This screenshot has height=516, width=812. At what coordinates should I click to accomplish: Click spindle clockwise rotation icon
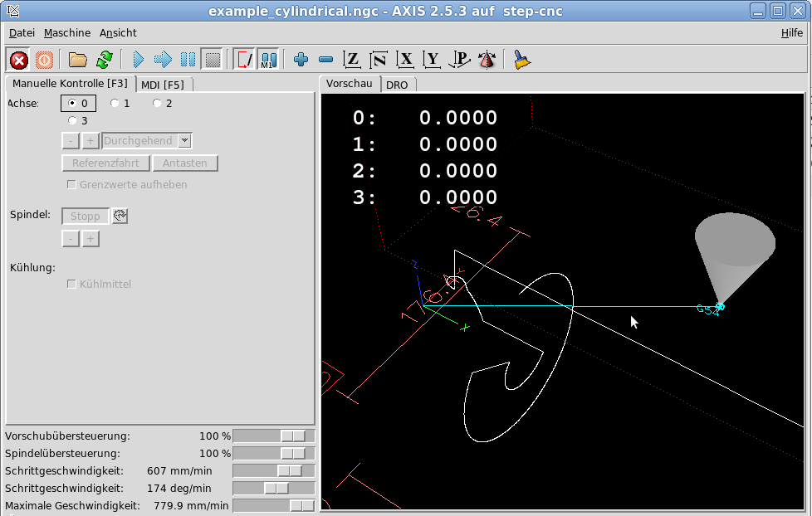[x=120, y=216]
